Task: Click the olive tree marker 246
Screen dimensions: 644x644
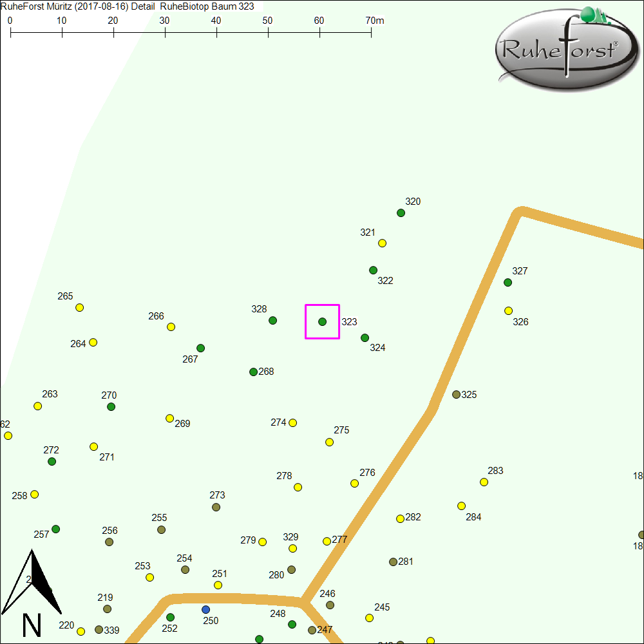Action: pos(330,605)
